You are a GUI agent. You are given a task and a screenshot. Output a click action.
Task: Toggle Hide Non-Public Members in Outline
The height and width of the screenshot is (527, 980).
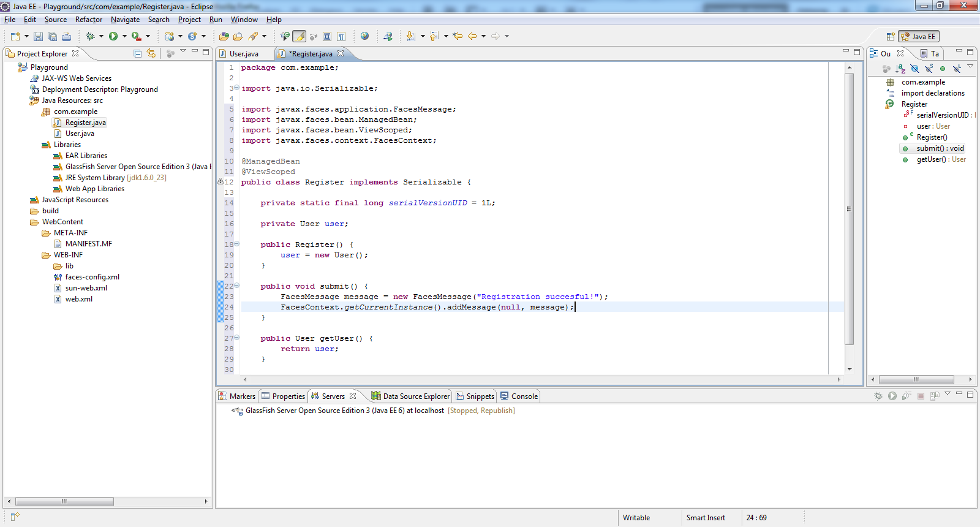coord(943,69)
